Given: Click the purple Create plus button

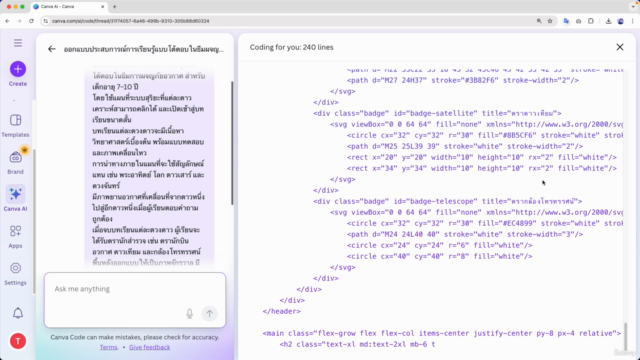Looking at the screenshot, I should (18, 69).
